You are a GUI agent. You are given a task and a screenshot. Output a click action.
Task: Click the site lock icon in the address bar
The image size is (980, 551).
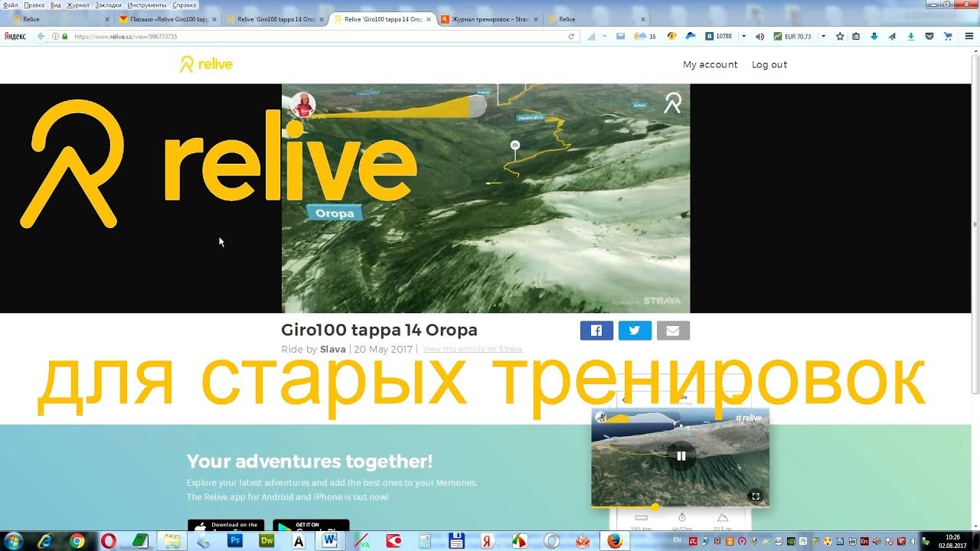[65, 36]
